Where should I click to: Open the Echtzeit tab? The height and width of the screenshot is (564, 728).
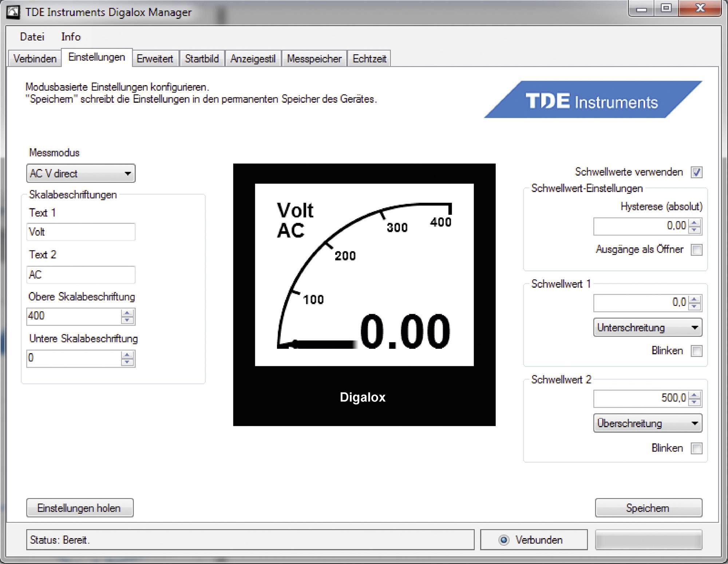tap(369, 59)
